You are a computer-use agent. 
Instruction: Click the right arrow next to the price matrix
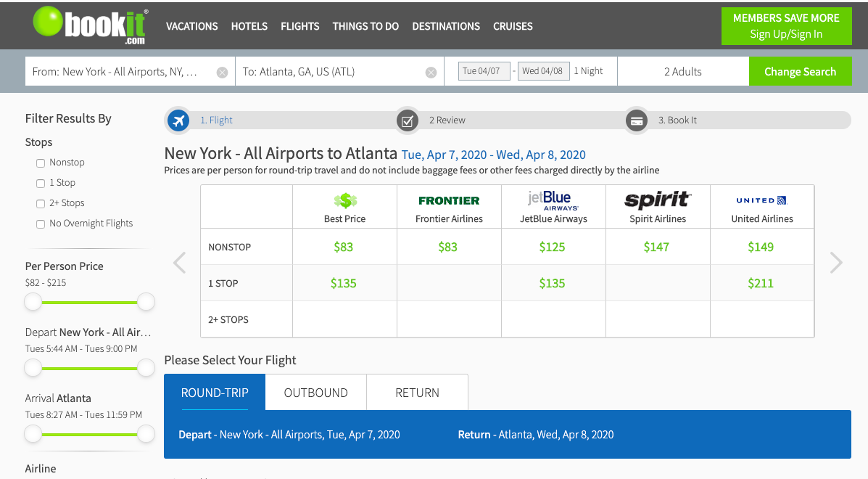(836, 262)
